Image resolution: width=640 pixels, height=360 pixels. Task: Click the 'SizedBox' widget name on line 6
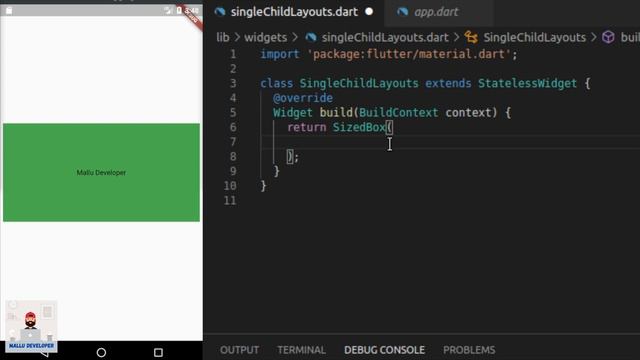point(359,127)
